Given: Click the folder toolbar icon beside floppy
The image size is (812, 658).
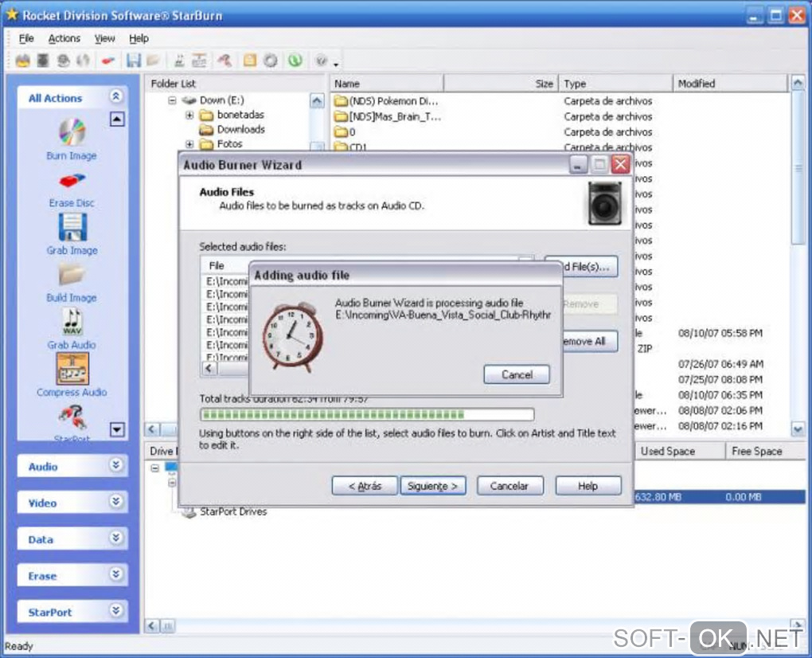Looking at the screenshot, I should coord(153,61).
